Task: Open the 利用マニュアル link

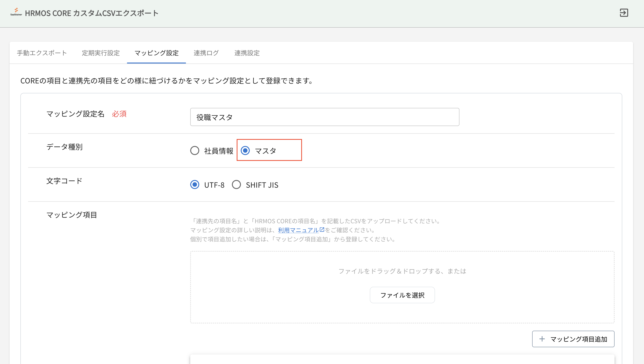Action: point(298,230)
